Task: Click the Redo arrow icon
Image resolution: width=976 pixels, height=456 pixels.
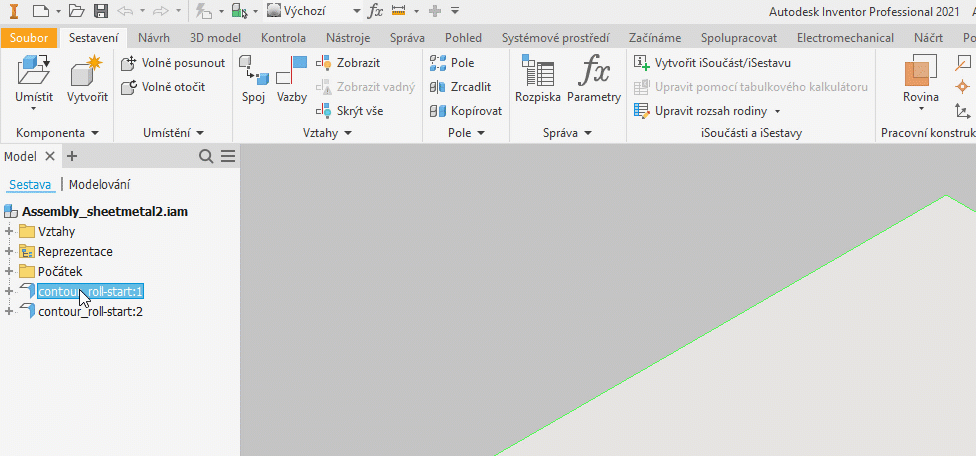Action: pyautogui.click(x=161, y=11)
